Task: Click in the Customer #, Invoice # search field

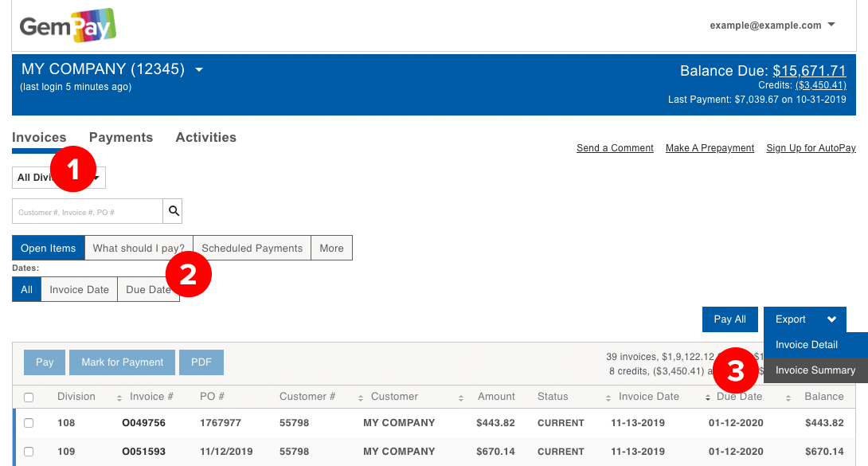Action: pyautogui.click(x=88, y=212)
